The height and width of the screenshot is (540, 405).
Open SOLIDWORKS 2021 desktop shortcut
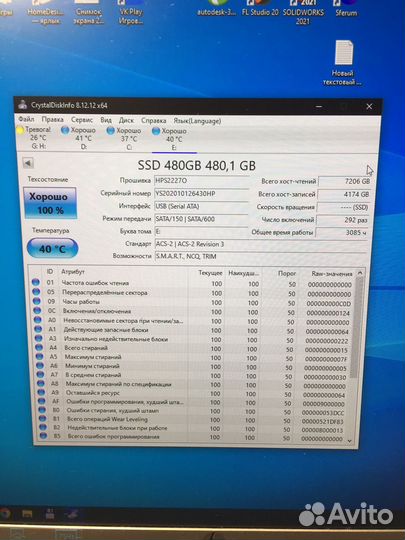coord(303,12)
